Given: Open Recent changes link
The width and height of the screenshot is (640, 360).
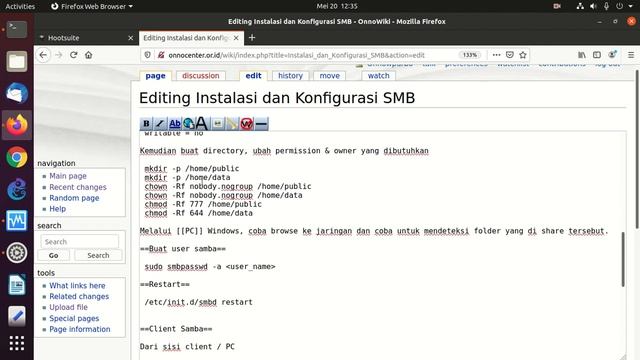Looking at the screenshot, I should click(x=78, y=187).
